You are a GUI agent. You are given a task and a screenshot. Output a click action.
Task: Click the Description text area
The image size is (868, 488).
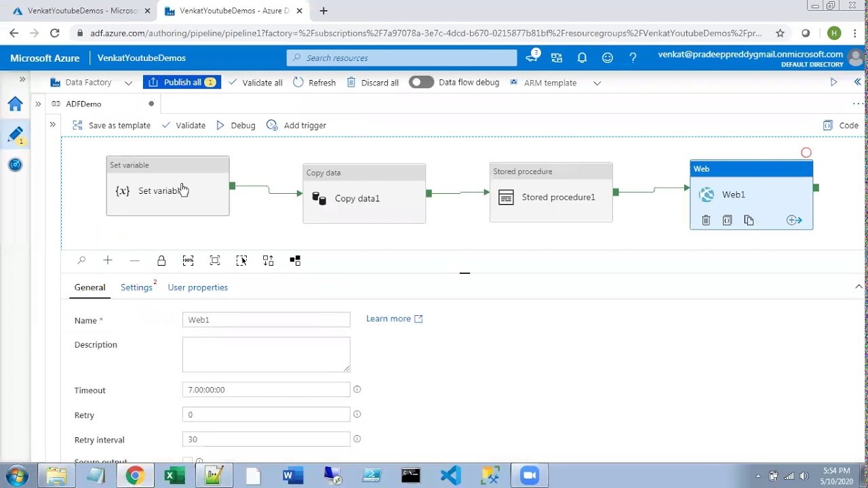266,354
